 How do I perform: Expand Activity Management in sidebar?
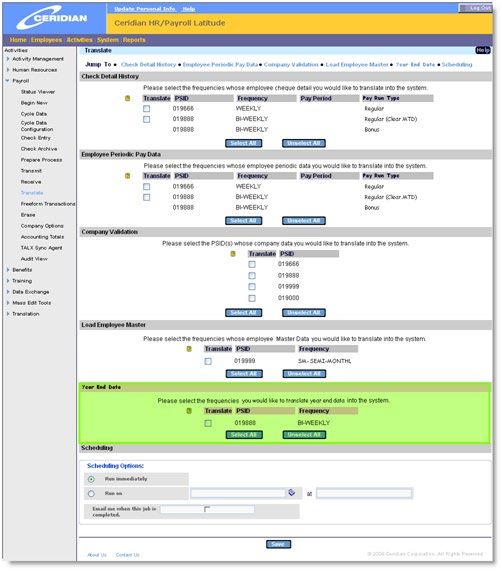point(8,59)
